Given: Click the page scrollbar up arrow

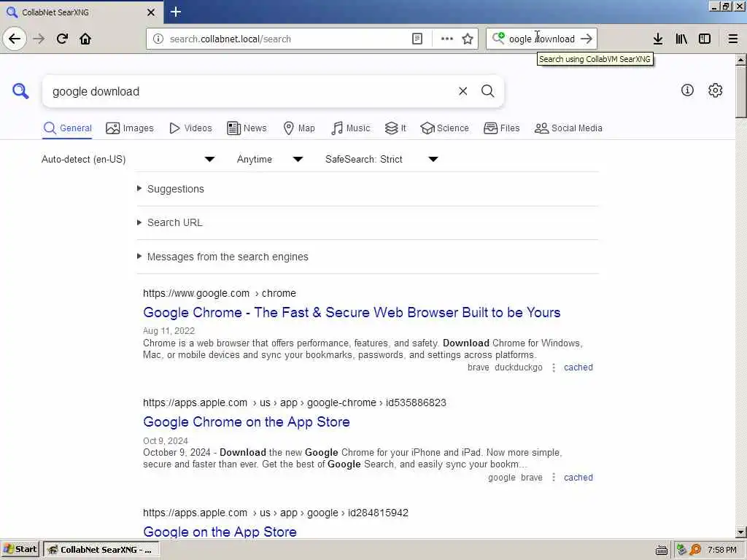Looking at the screenshot, I should coord(741,60).
